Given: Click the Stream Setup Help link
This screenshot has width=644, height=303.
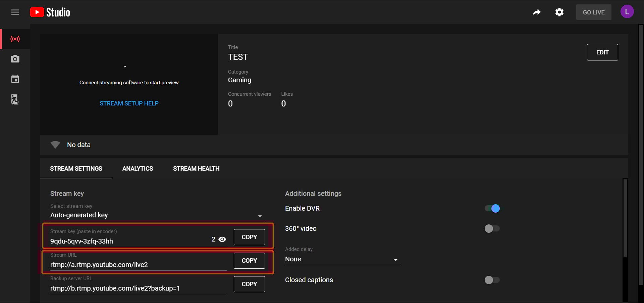Looking at the screenshot, I should tap(129, 103).
